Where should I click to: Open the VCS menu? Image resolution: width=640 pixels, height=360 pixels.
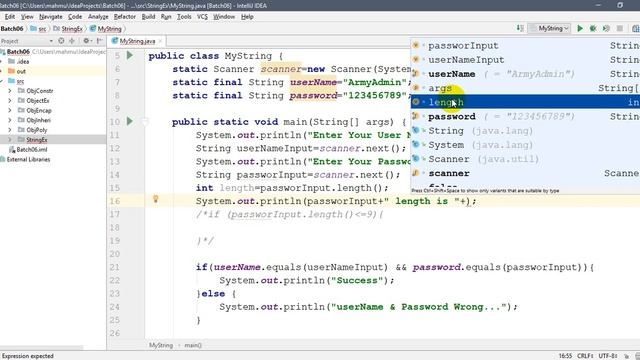point(202,17)
